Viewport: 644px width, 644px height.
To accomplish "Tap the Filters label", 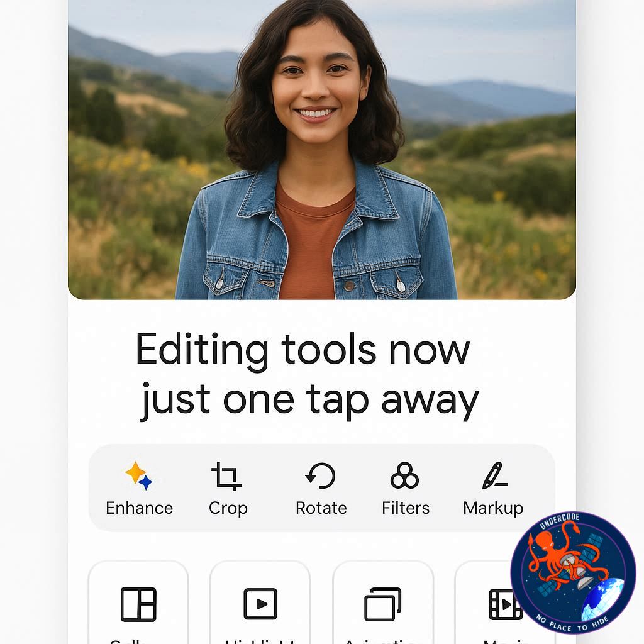I will click(406, 508).
